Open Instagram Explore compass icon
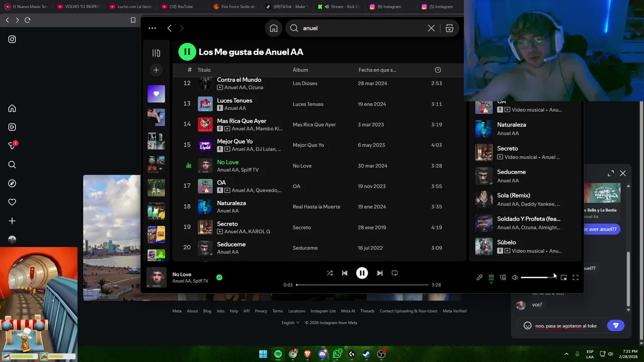Viewport: 644px width, 362px height. click(12, 184)
